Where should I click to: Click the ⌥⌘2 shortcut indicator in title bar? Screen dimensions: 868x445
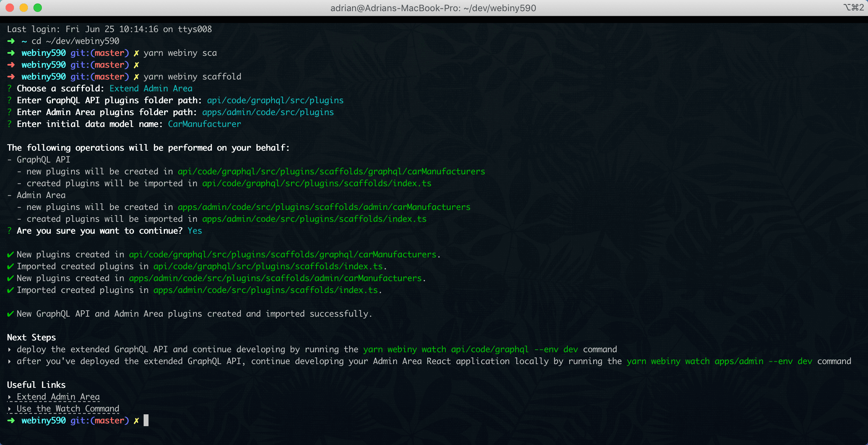853,8
